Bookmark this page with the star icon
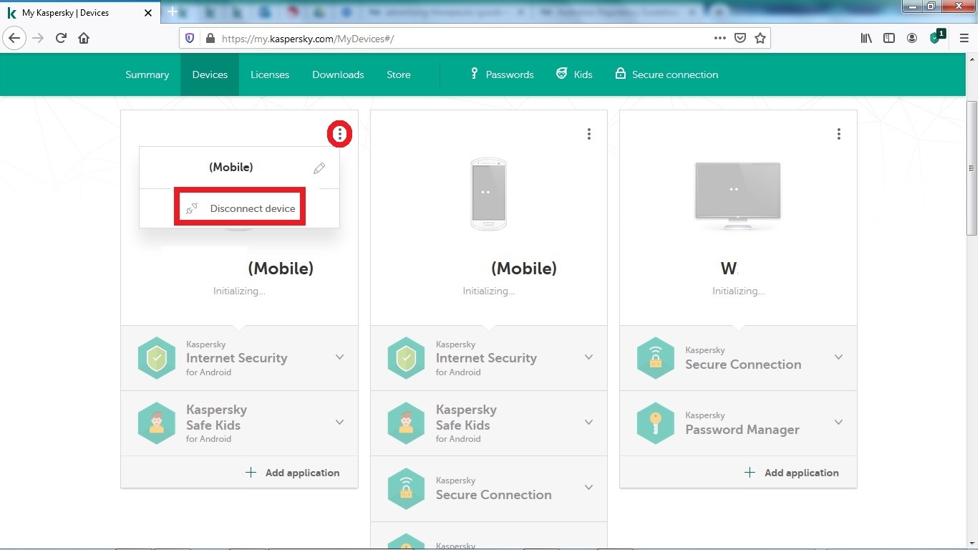The height and width of the screenshot is (550, 980). coord(760,38)
